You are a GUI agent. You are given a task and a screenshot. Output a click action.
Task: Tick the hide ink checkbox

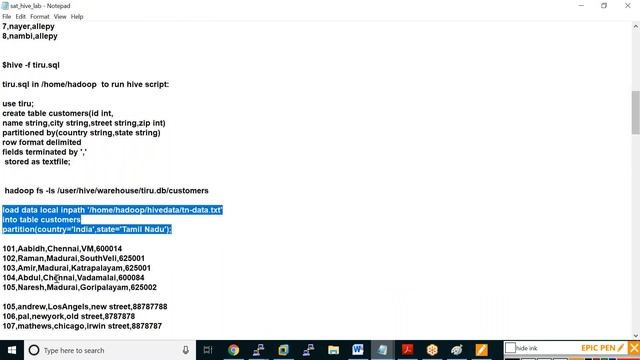tap(510, 348)
